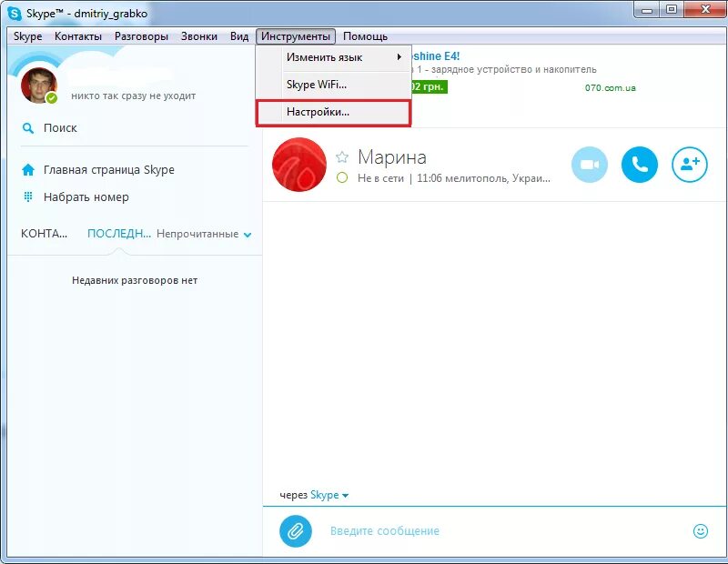Click the Skype logo in title bar
The width and height of the screenshot is (728, 564).
(x=15, y=13)
